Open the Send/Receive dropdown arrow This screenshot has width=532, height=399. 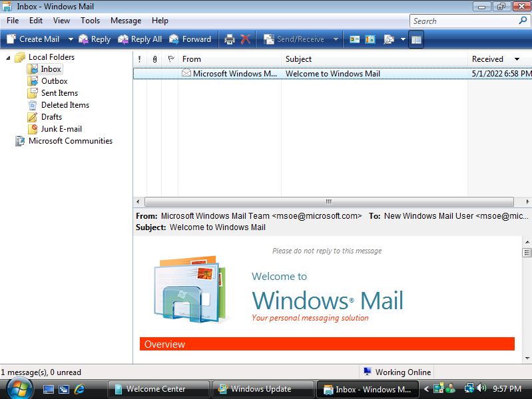336,39
